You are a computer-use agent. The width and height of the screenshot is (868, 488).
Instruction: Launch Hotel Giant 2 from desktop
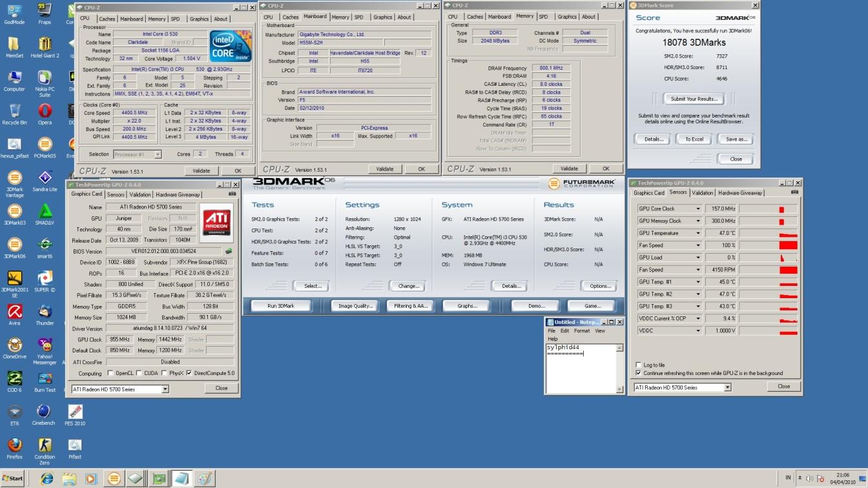[45, 46]
